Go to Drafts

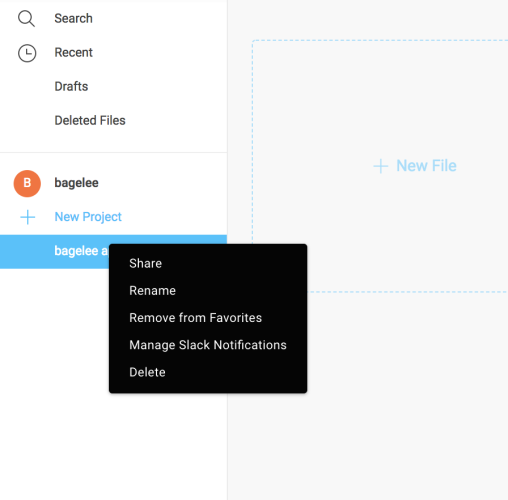pyautogui.click(x=71, y=87)
